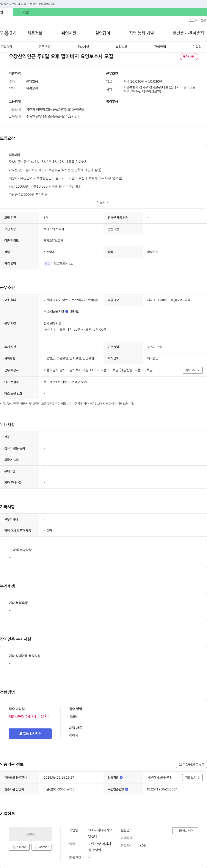The width and height of the screenshot is (207, 868).
Task: Click 채용시까지 (마감시간 : 24시) deadline text
Action: click(29, 717)
